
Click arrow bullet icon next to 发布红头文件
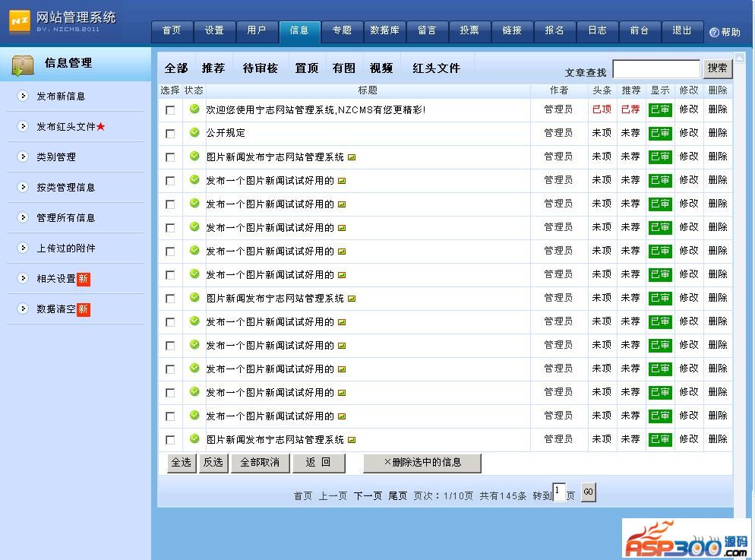click(x=23, y=126)
